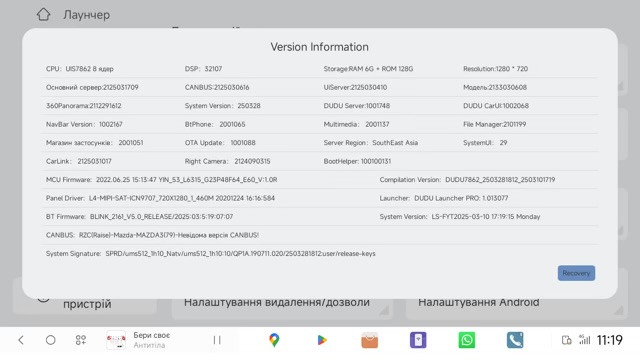The image size is (640, 360).
Task: Select the Модель:2133030608 entry
Action: [495, 87]
